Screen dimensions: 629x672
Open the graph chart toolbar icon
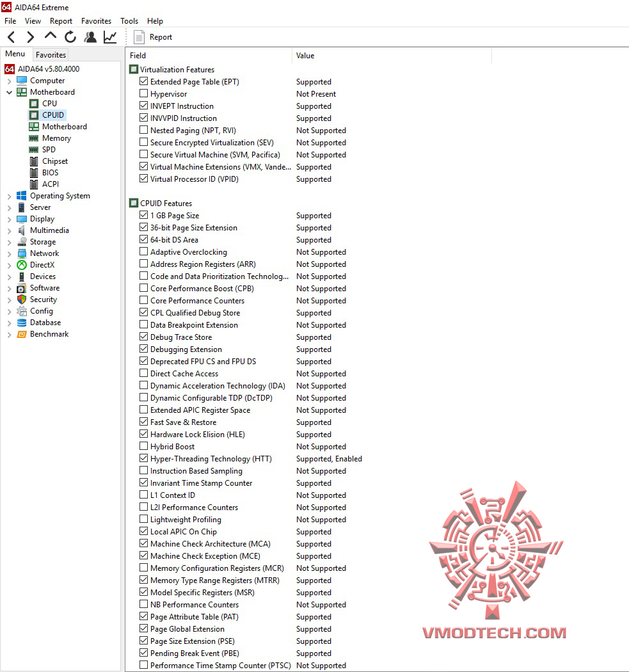point(110,37)
